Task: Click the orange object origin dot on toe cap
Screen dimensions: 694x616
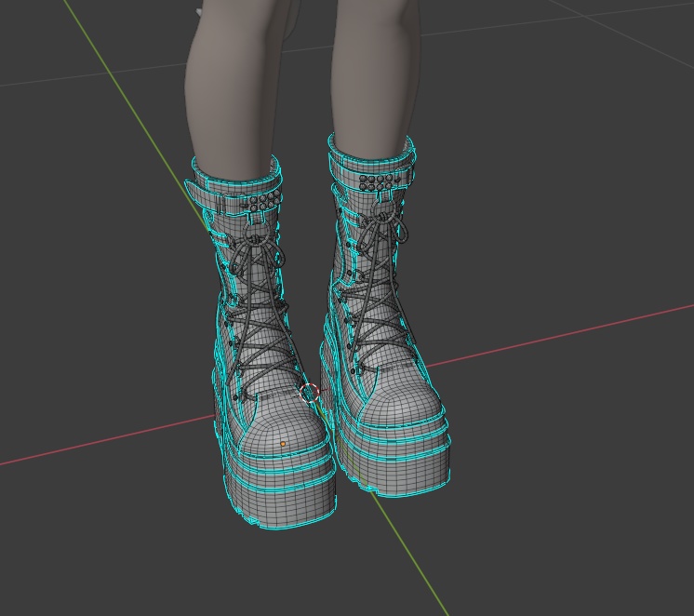Action: (283, 443)
